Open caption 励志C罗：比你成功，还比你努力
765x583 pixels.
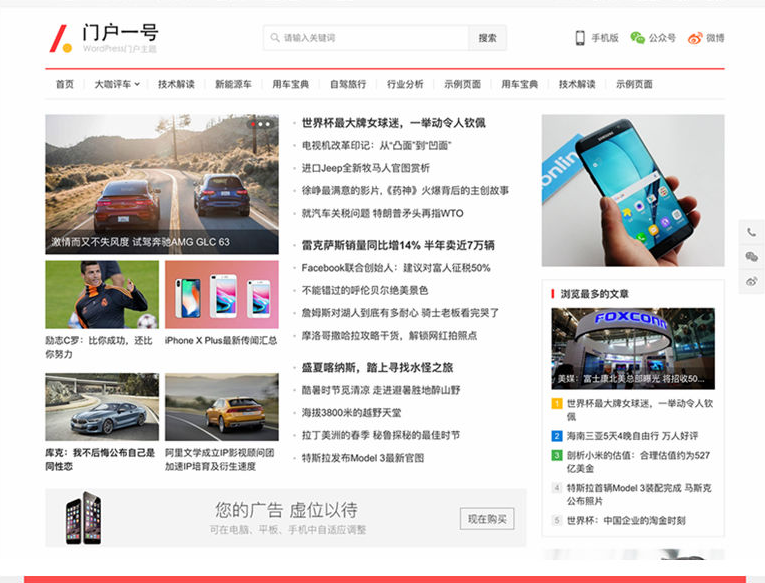pos(99,347)
